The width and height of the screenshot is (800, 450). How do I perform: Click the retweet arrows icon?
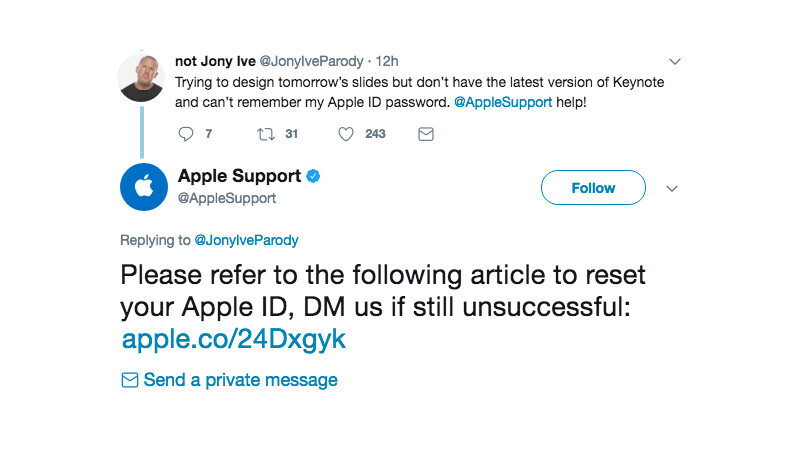[267, 134]
